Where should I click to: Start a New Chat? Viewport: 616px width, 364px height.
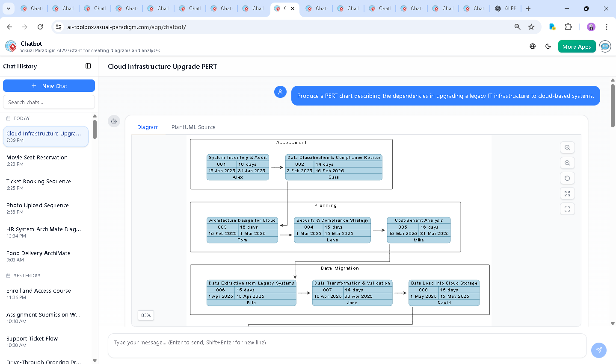point(49,86)
